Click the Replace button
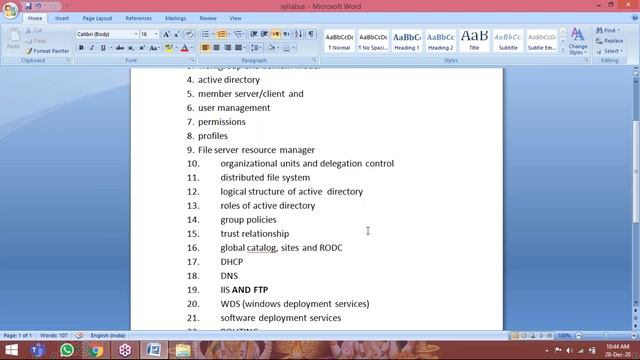Screen dimensions: 640x360 [x=609, y=41]
